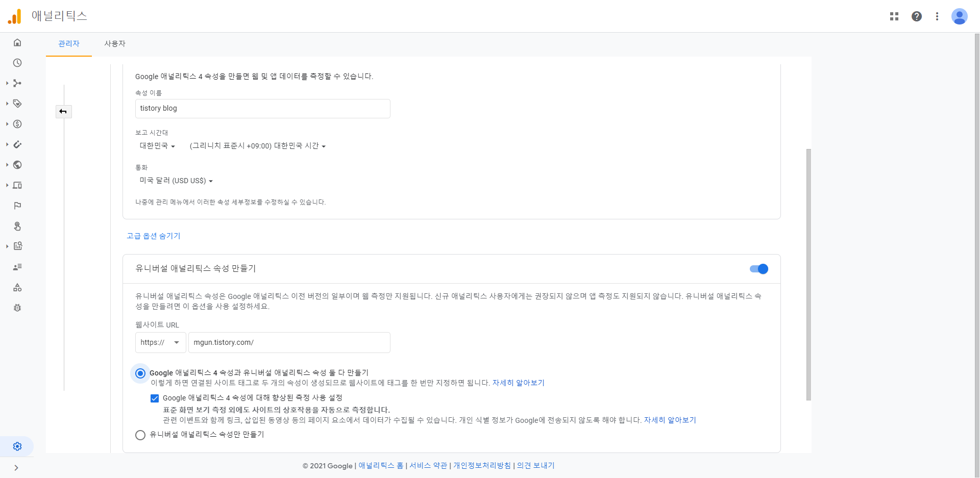Click 자세히 알아보기 link after site tag text

pos(519,383)
